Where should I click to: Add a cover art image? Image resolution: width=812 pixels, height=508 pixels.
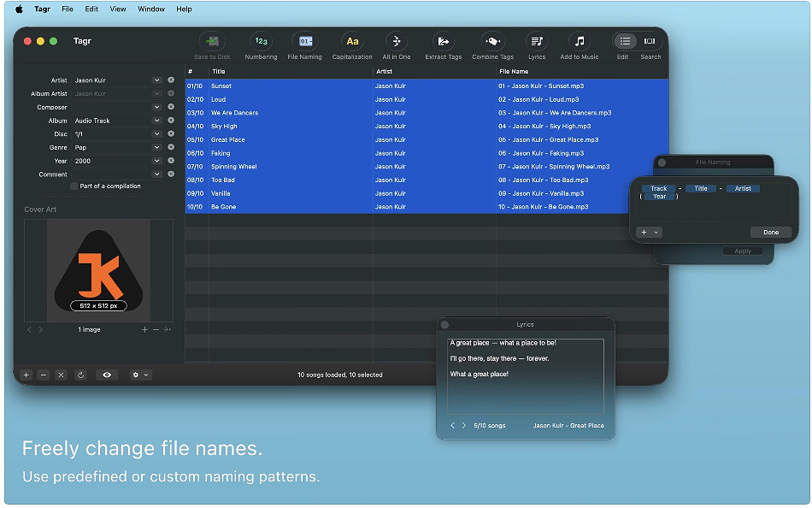(x=144, y=329)
